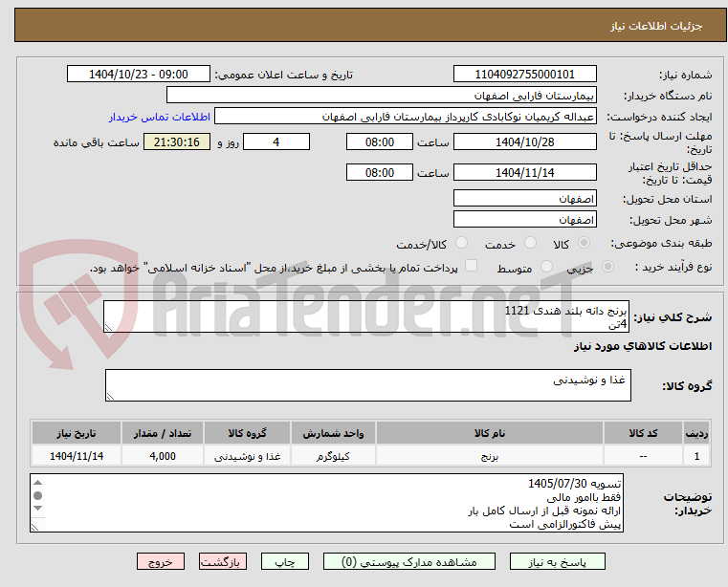Click resize handle of گروه کالا box
This screenshot has width=728, height=587.
tap(110, 397)
